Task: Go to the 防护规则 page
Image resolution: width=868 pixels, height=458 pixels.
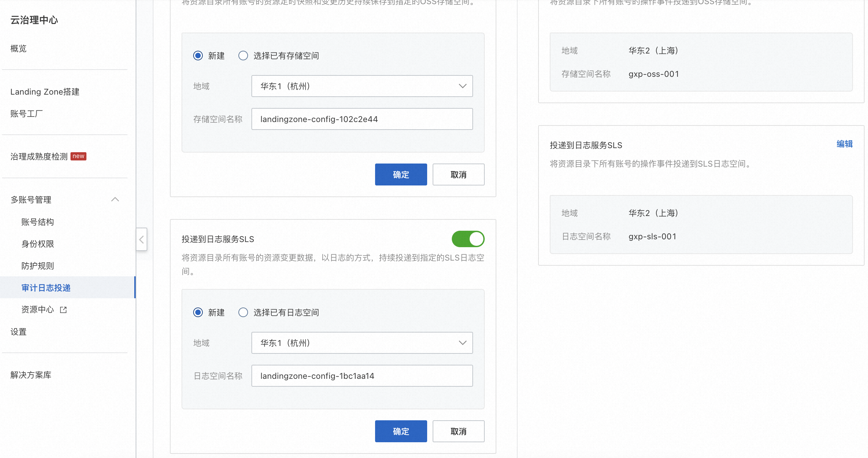Action: (x=38, y=266)
